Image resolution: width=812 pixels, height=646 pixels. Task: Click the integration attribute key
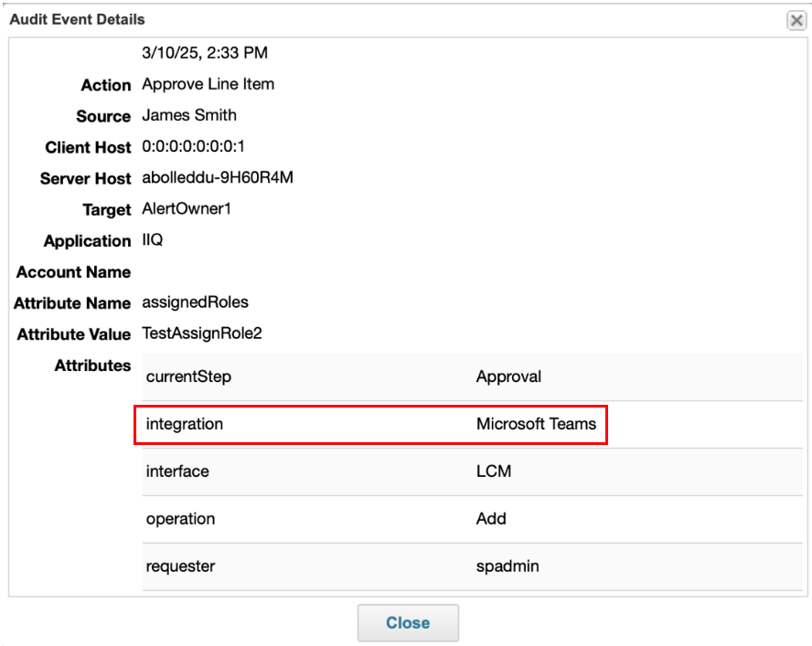coord(184,424)
